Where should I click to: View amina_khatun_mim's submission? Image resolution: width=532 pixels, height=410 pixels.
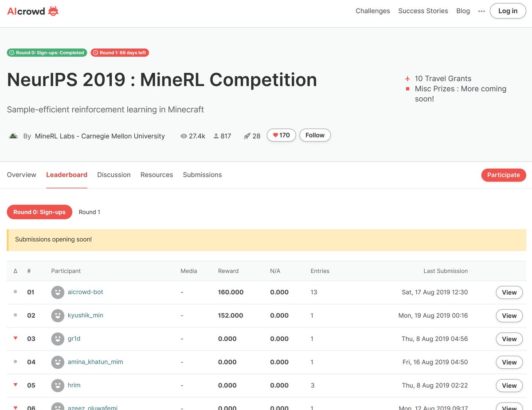509,362
